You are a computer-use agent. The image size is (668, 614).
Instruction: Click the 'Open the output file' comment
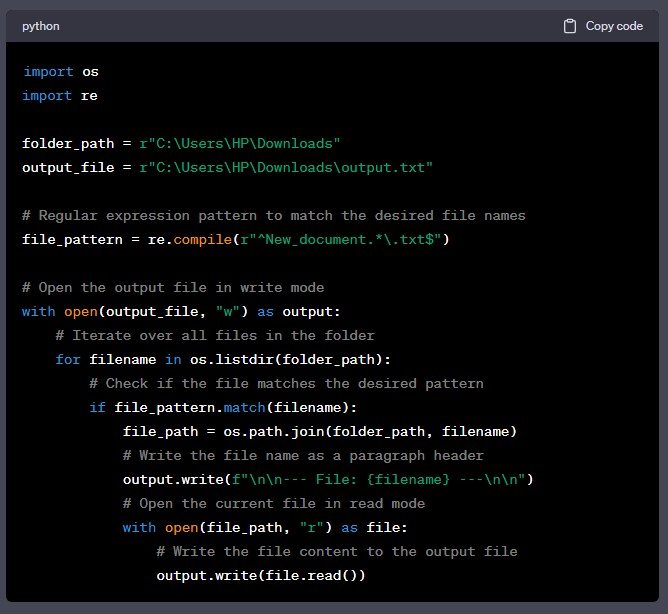click(x=172, y=288)
